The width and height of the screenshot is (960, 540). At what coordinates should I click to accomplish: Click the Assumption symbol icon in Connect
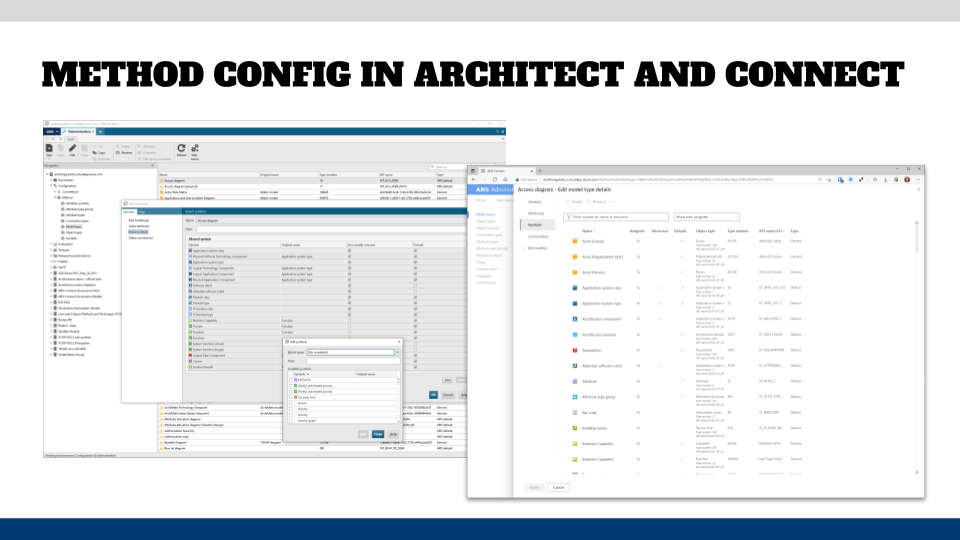click(x=575, y=350)
